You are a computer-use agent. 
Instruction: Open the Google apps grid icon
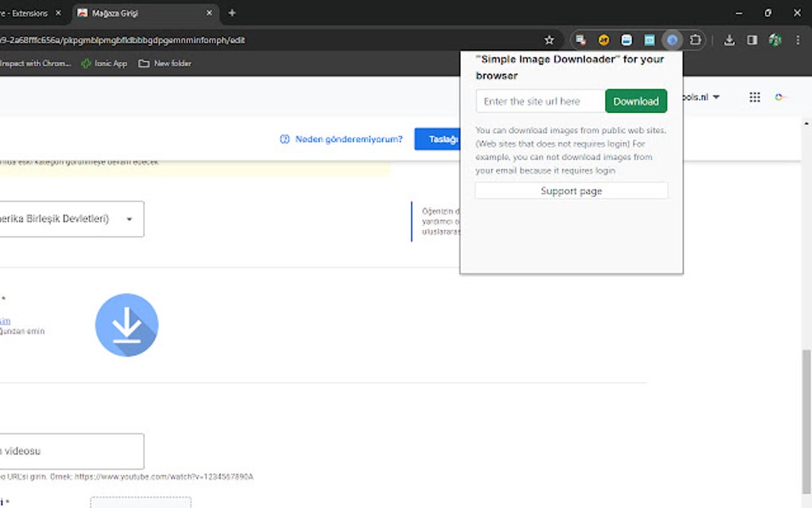(754, 96)
